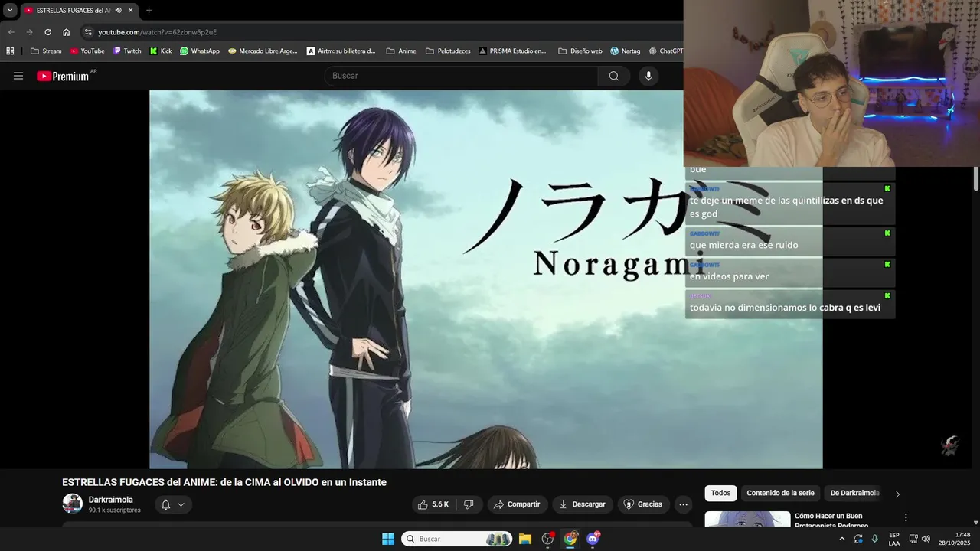The height and width of the screenshot is (551, 980).
Task: Share the video via Compartir button
Action: coord(518,504)
